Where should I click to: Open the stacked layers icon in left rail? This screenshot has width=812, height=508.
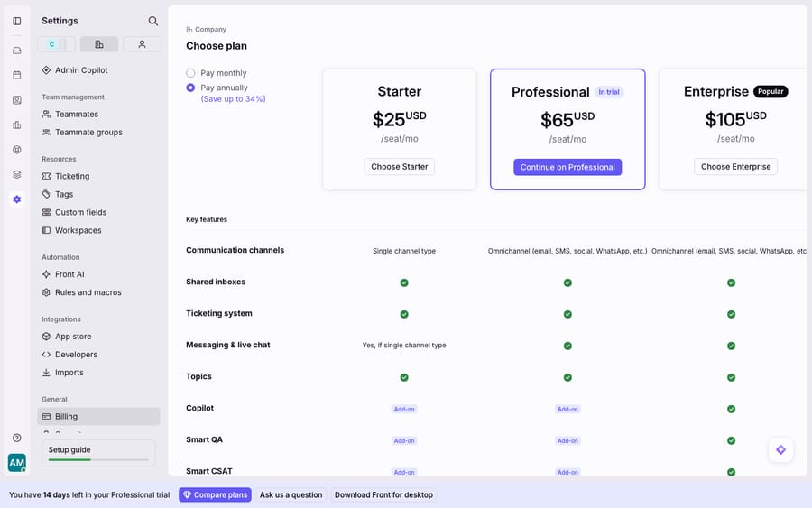point(16,174)
